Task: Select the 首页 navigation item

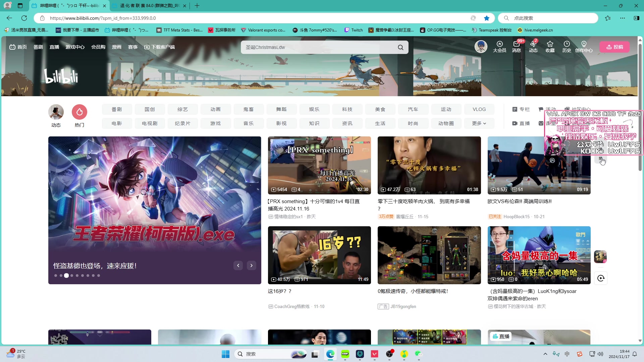Action: 18,47
